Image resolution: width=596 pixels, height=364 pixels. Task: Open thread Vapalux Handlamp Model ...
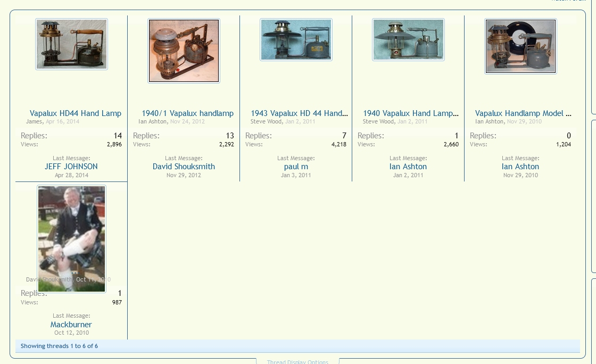[x=523, y=113]
